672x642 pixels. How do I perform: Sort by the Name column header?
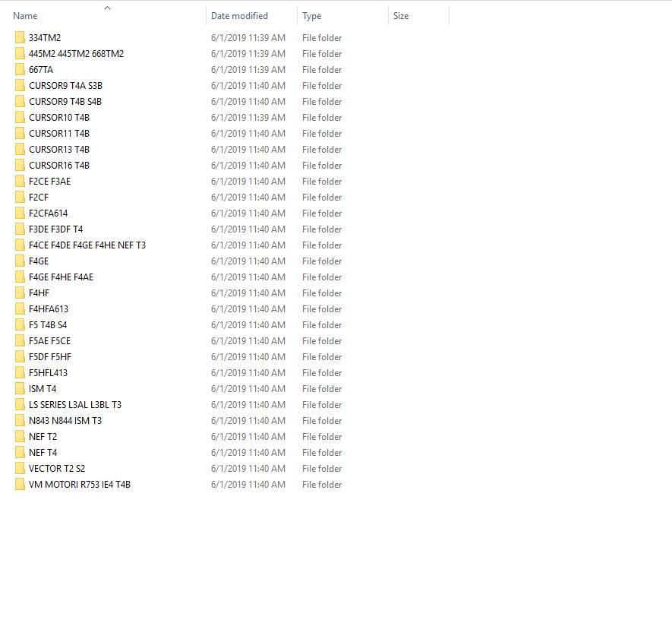point(25,16)
